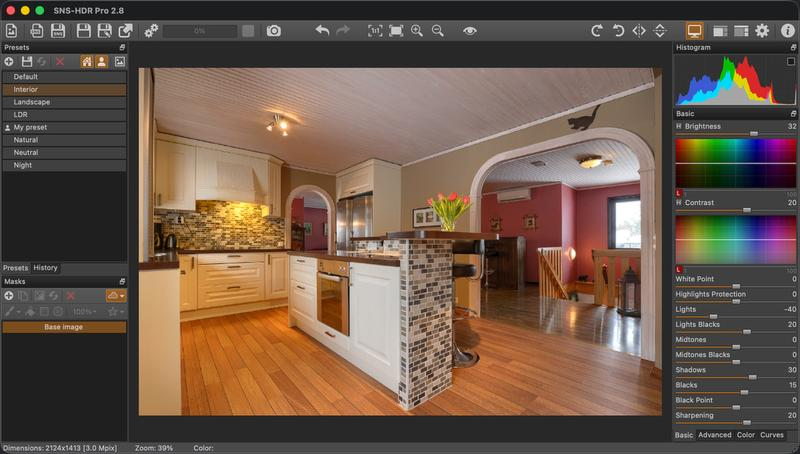Undo the last adjustment
Screen dimensions: 800x454
322,31
